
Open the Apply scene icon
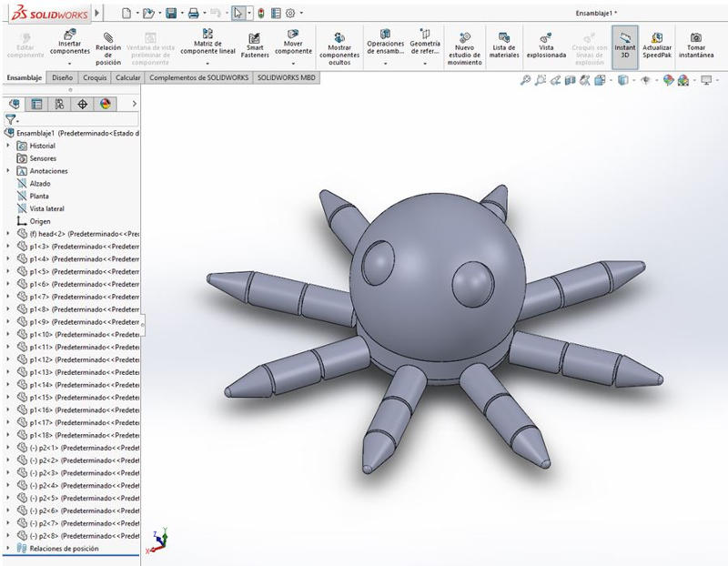click(x=683, y=80)
